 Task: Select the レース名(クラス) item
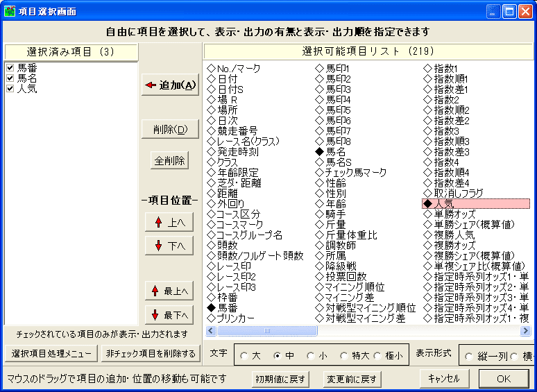point(244,141)
